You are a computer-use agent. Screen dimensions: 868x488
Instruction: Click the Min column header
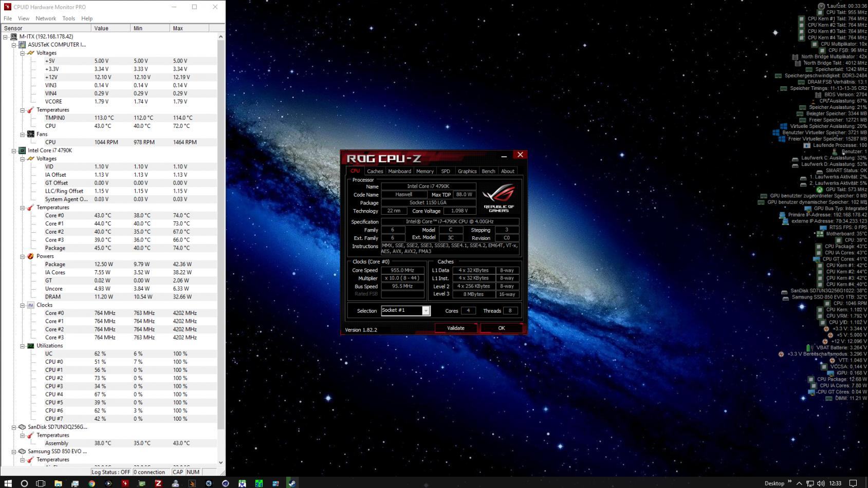[151, 28]
